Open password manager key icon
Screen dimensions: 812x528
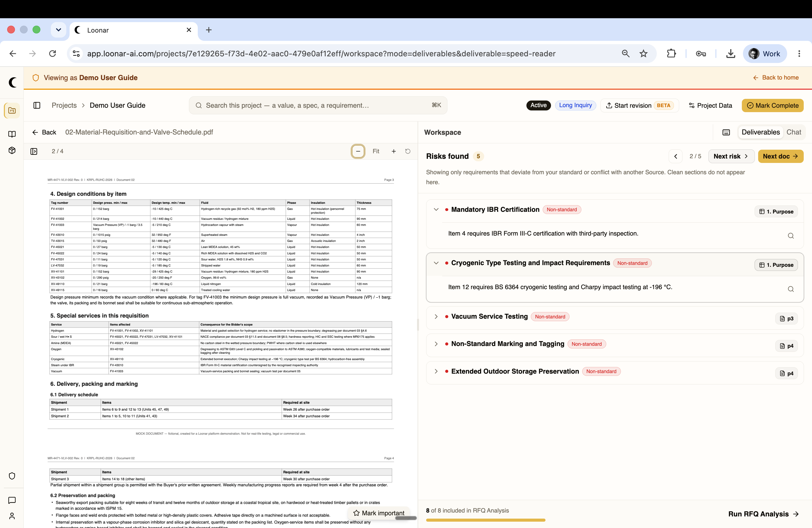[701, 54]
